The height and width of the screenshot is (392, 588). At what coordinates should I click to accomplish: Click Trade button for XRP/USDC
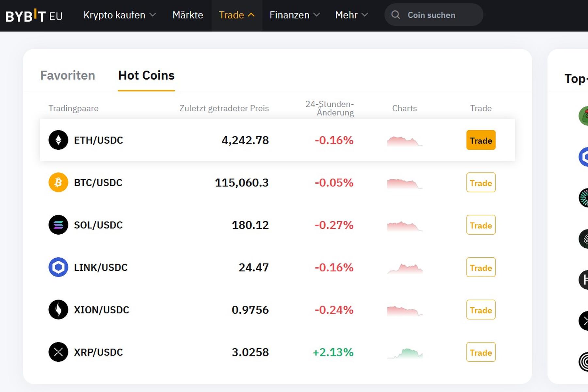point(481,352)
